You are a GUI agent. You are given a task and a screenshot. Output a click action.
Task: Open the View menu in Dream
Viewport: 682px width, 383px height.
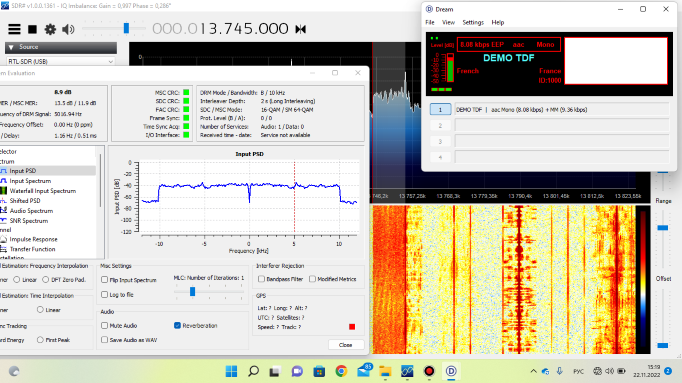click(448, 22)
